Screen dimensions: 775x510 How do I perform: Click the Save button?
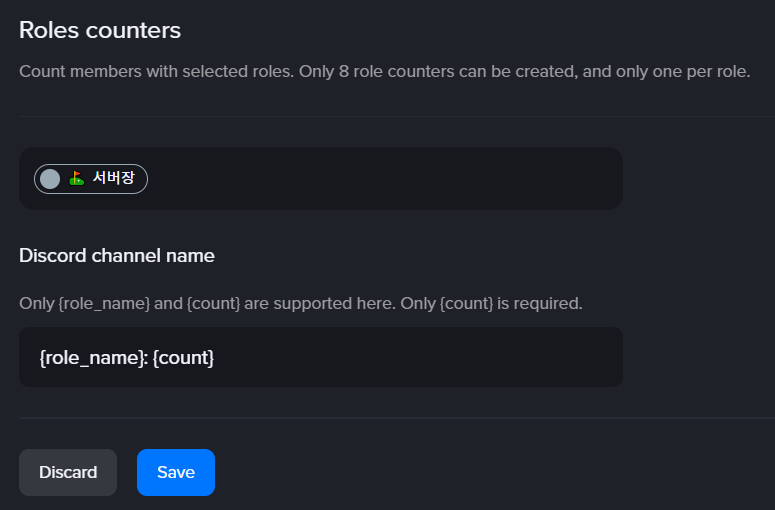[x=176, y=472]
